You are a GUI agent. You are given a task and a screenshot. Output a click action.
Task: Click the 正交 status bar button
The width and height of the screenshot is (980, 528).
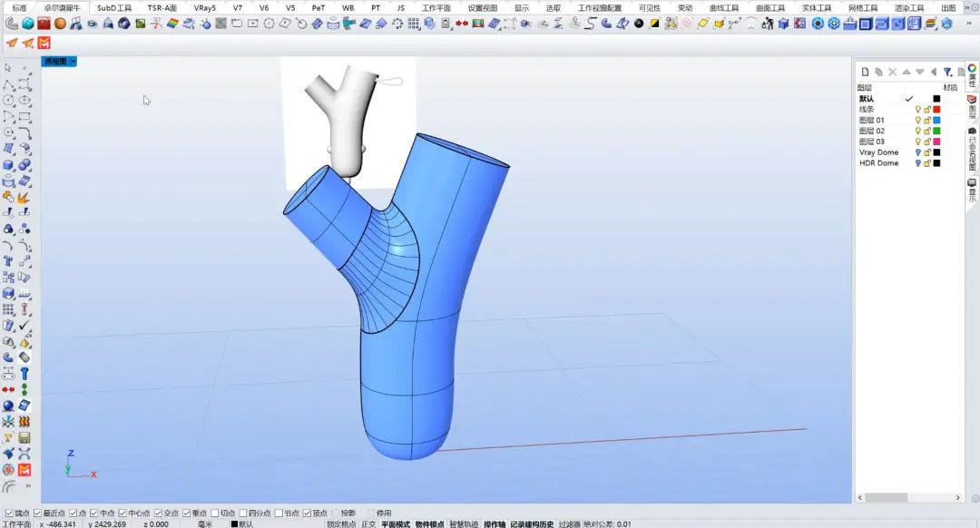368,523
